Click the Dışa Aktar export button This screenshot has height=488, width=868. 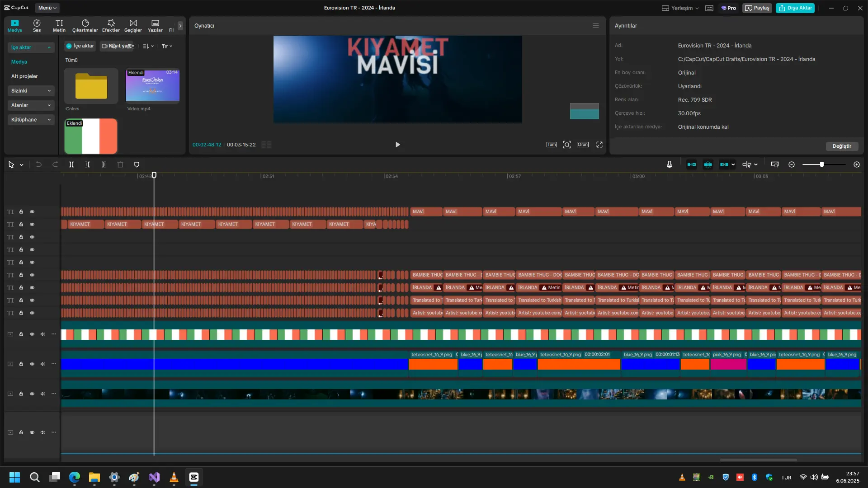795,8
